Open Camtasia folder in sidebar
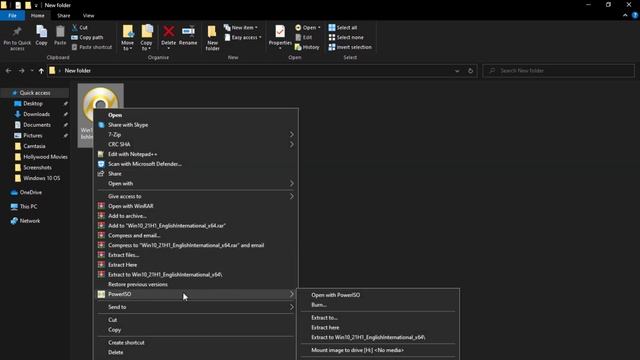The width and height of the screenshot is (640, 360). point(34,146)
